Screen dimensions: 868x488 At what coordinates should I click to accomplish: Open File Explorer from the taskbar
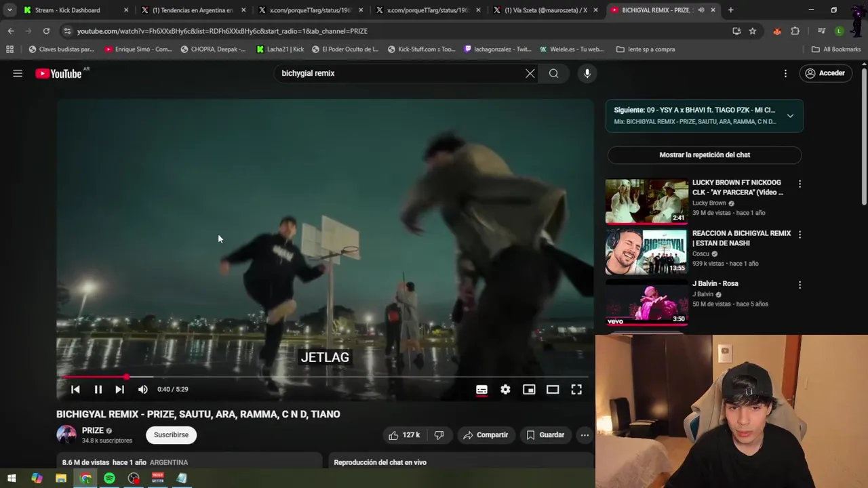[x=61, y=479]
